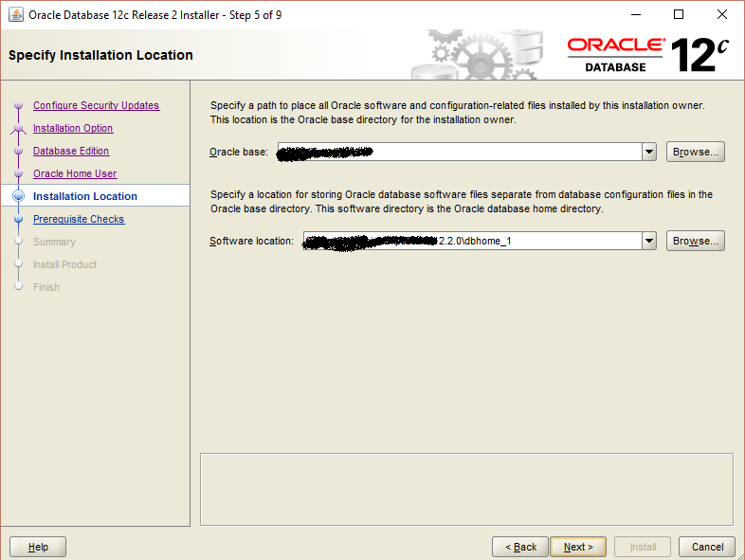Open the installer Help button
Image resolution: width=745 pixels, height=560 pixels.
(38, 547)
